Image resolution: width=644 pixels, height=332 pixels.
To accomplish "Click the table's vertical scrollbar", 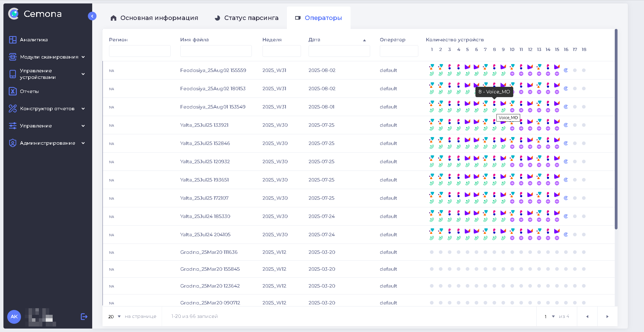I will point(616,129).
